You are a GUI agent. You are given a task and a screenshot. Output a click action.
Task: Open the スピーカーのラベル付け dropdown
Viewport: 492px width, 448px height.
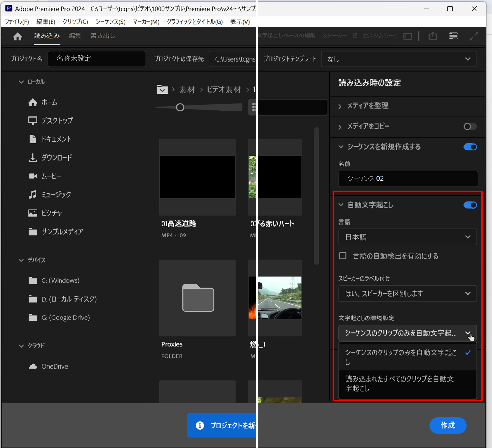tap(407, 293)
